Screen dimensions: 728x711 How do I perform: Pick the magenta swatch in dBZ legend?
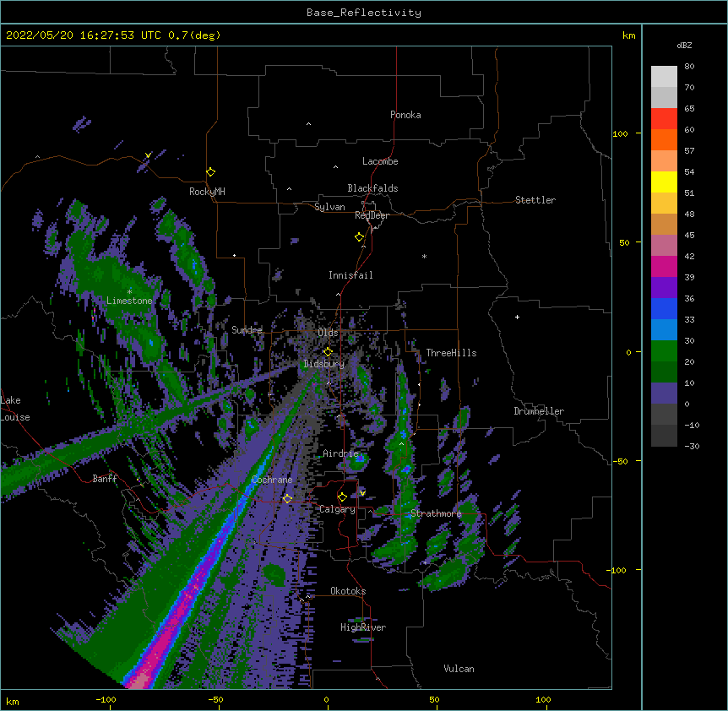coord(664,266)
